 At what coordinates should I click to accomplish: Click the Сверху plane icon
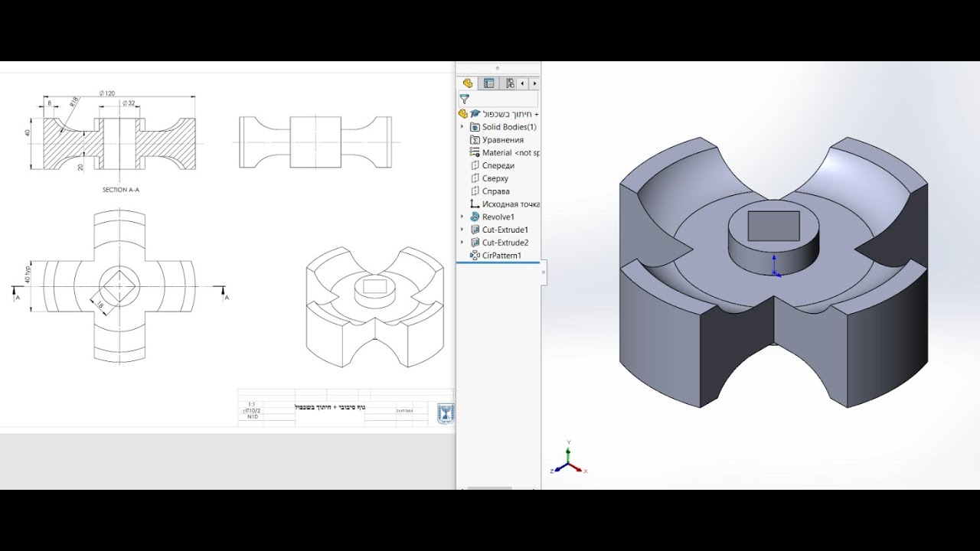click(475, 178)
